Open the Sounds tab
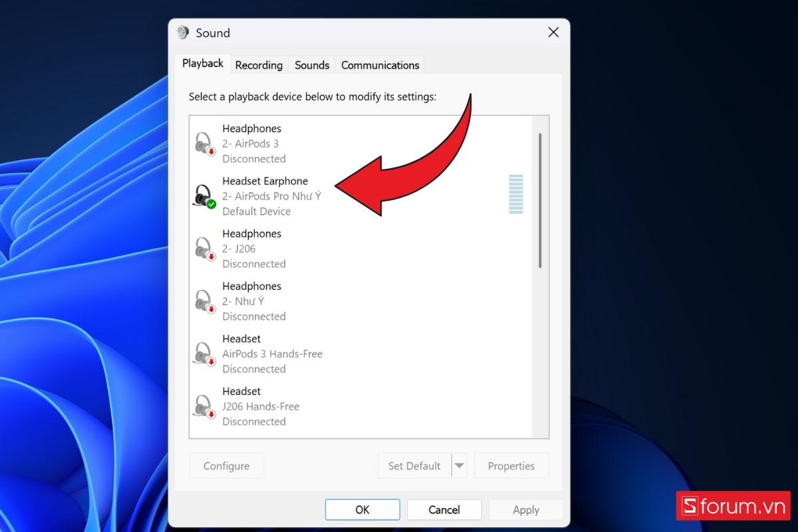 tap(312, 65)
